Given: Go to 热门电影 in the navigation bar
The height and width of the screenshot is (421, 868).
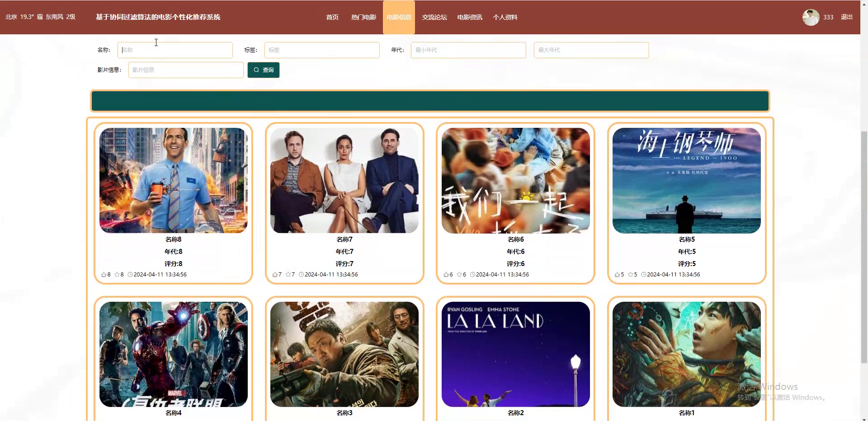Looking at the screenshot, I should 363,17.
